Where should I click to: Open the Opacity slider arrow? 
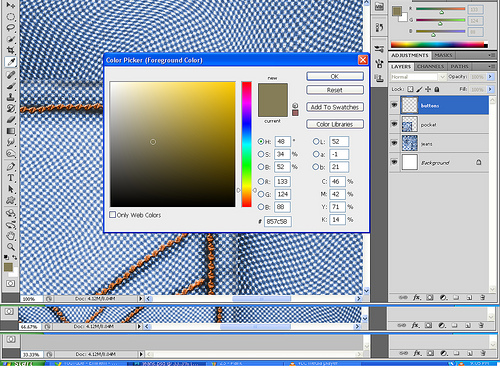490,77
